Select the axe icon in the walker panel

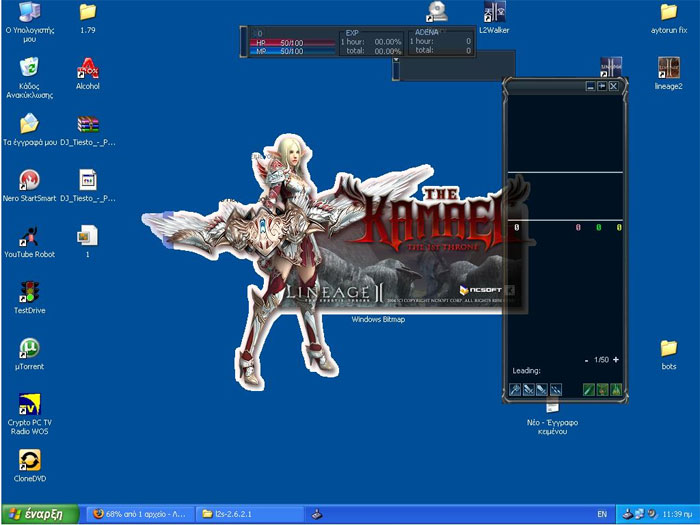point(515,390)
